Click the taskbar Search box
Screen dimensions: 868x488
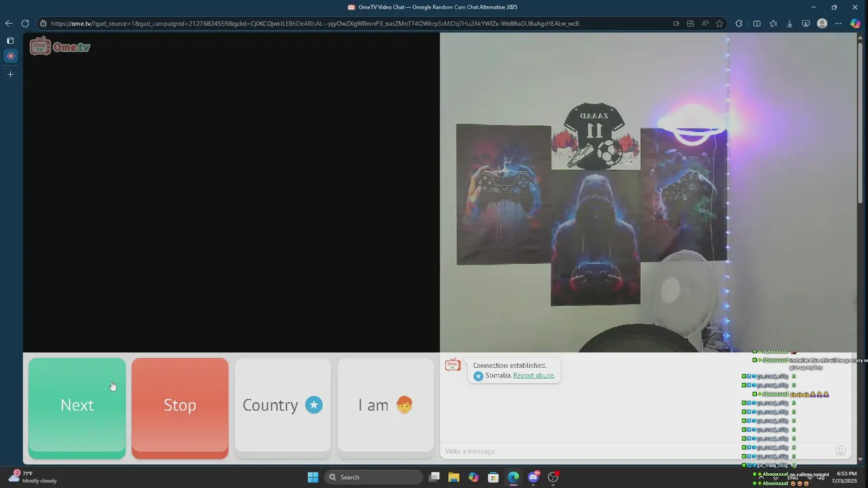(x=374, y=477)
